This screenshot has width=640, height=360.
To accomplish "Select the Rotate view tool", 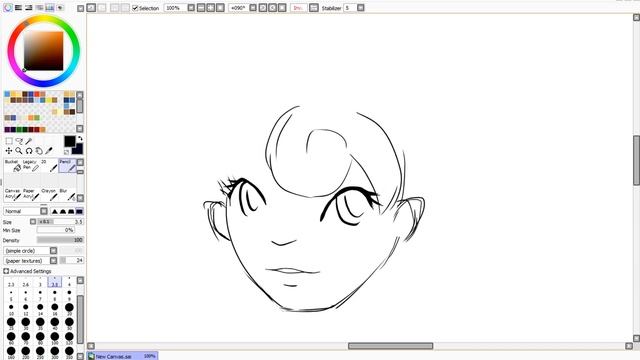I will coord(29,151).
